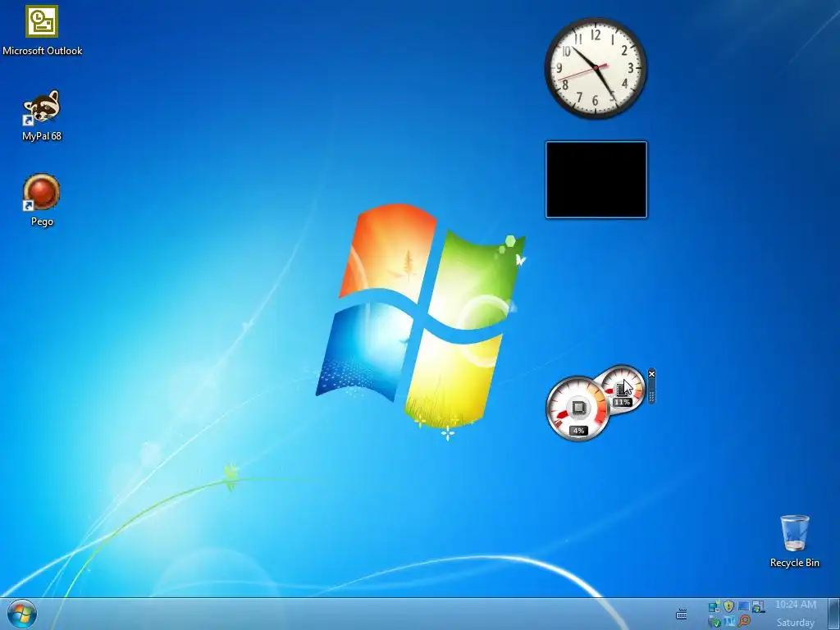
Task: Open the Windows Start menu orb
Action: coord(22,614)
